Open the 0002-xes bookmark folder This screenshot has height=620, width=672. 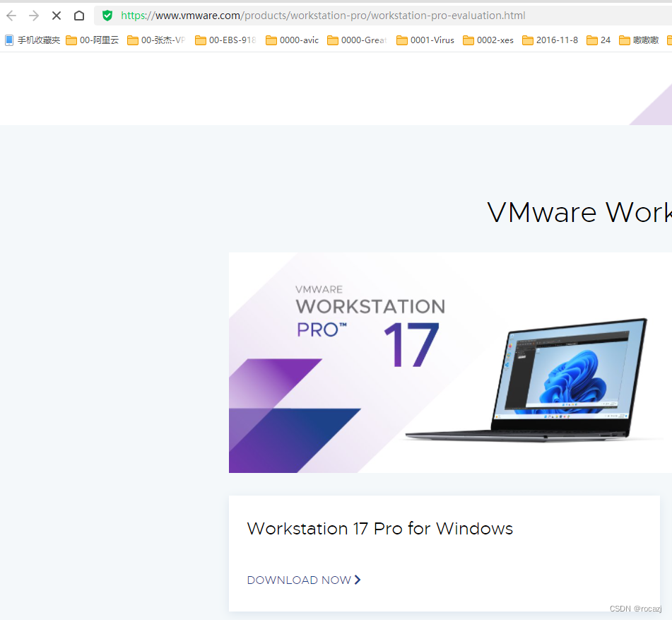tap(488, 40)
